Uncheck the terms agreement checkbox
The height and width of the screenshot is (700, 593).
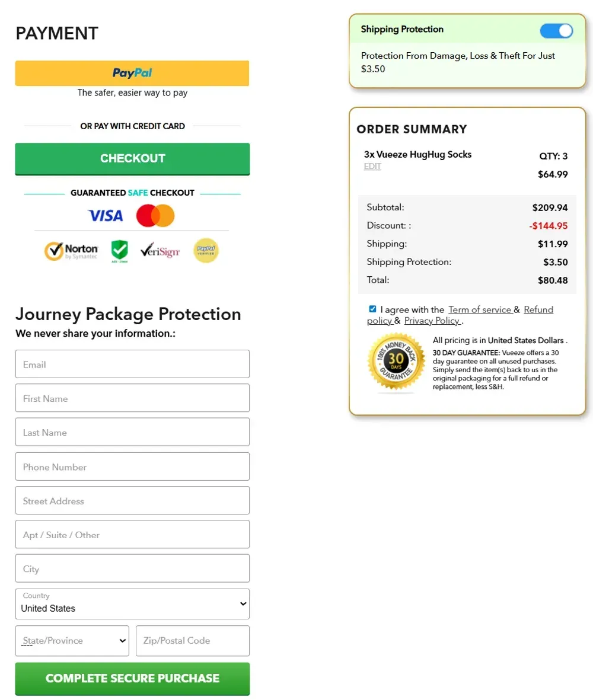pos(372,308)
